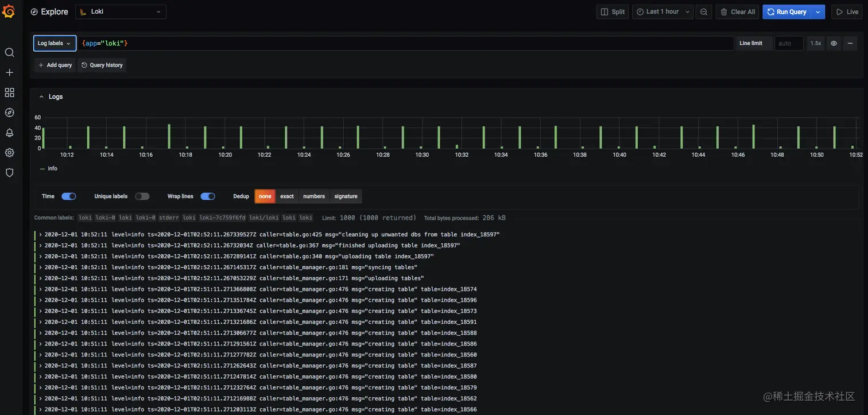Open the Dashboards grid icon
This screenshot has height=415, width=868.
[x=9, y=92]
